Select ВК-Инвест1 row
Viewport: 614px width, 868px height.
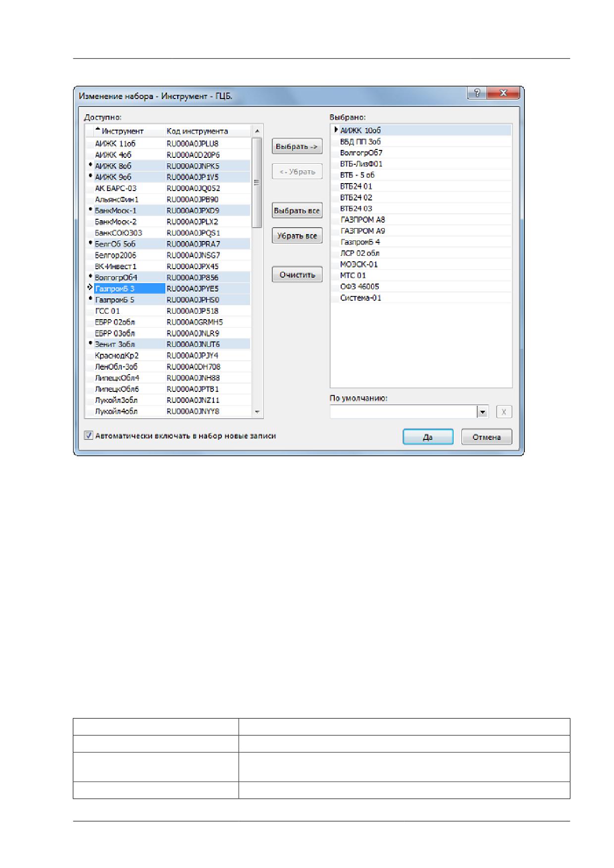tap(168, 266)
